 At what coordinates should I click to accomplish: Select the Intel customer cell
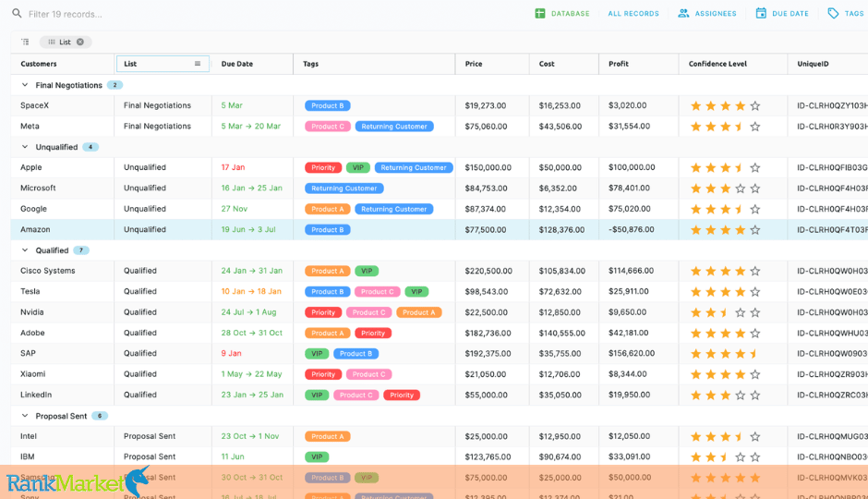(x=63, y=436)
